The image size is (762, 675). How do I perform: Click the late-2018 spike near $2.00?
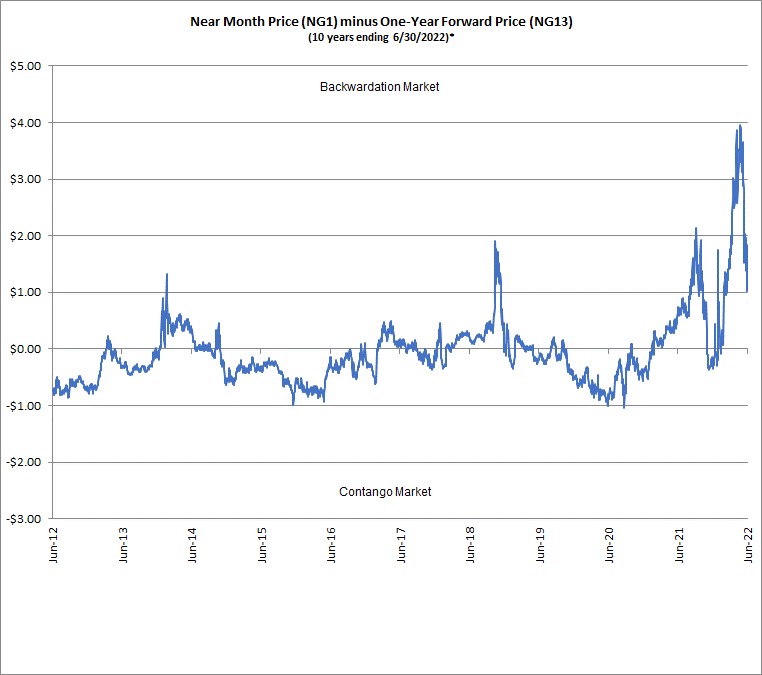coord(495,242)
